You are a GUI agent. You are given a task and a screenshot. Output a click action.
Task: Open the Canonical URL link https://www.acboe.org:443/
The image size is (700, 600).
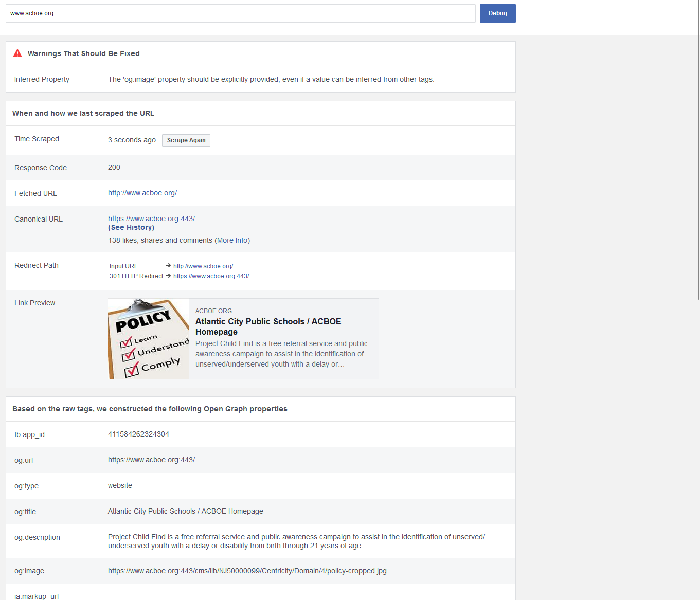151,219
